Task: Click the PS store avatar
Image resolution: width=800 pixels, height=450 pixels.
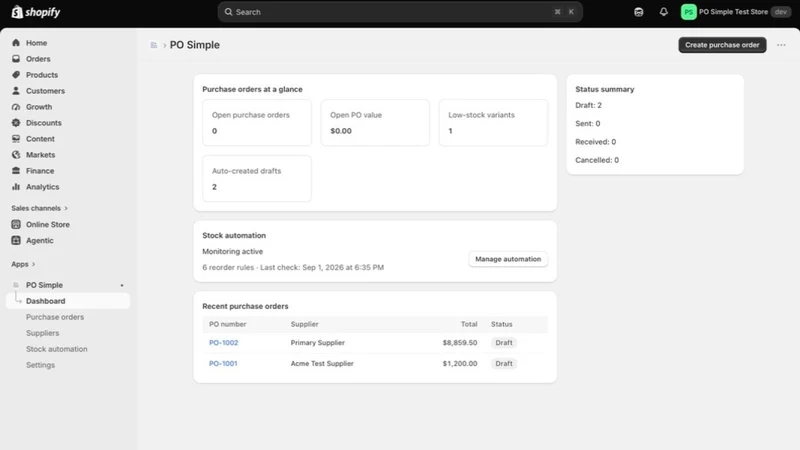Action: click(688, 12)
